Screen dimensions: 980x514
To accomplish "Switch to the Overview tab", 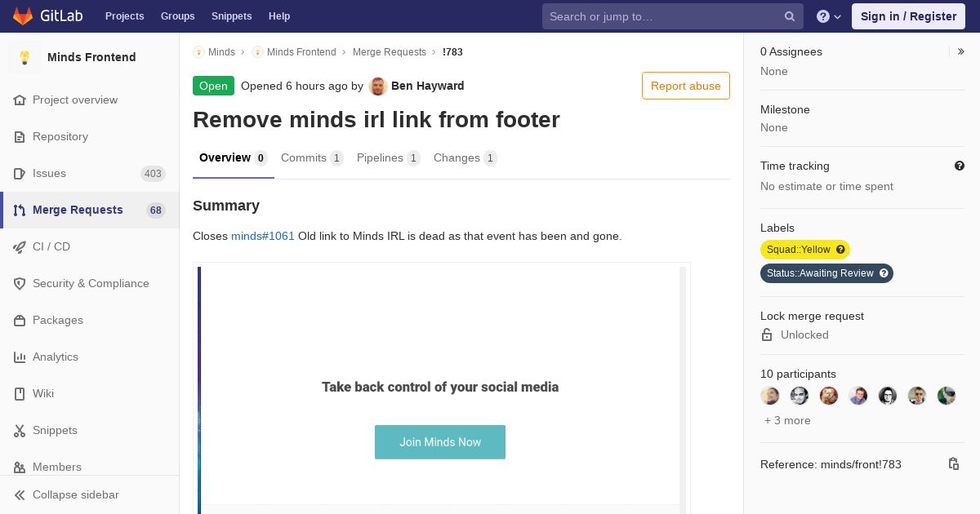I will [234, 158].
